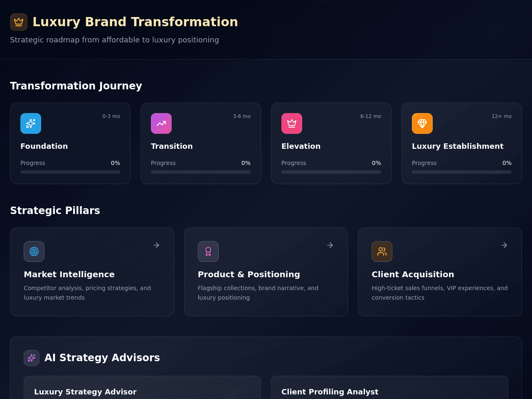The image size is (532, 399).
Task: Click the AI Strategy Advisors sparkle icon
Action: [x=32, y=358]
